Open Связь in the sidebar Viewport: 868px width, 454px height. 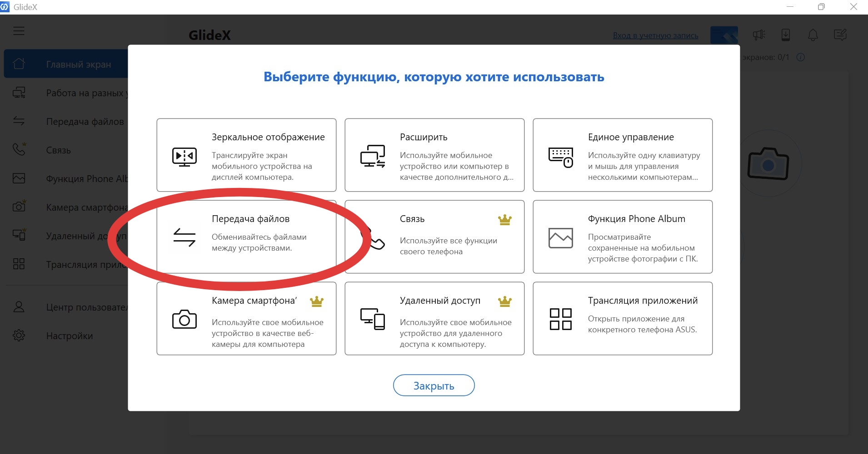[x=66, y=150]
